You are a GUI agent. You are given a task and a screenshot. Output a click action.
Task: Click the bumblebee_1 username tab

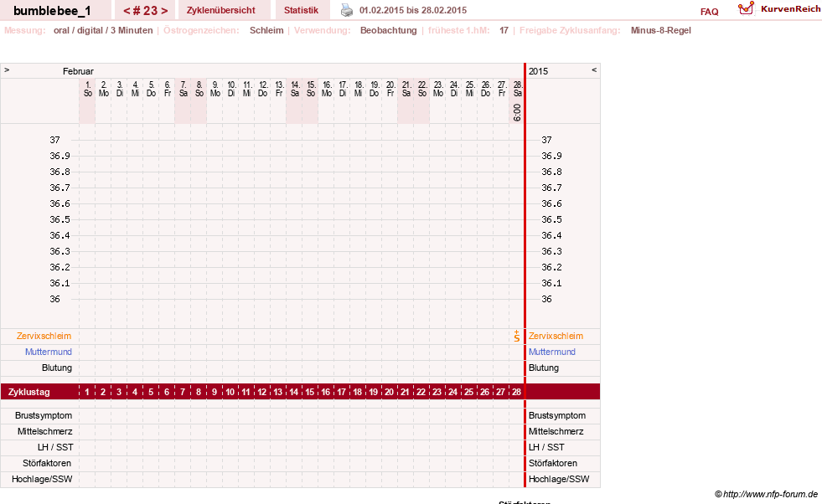coord(52,11)
